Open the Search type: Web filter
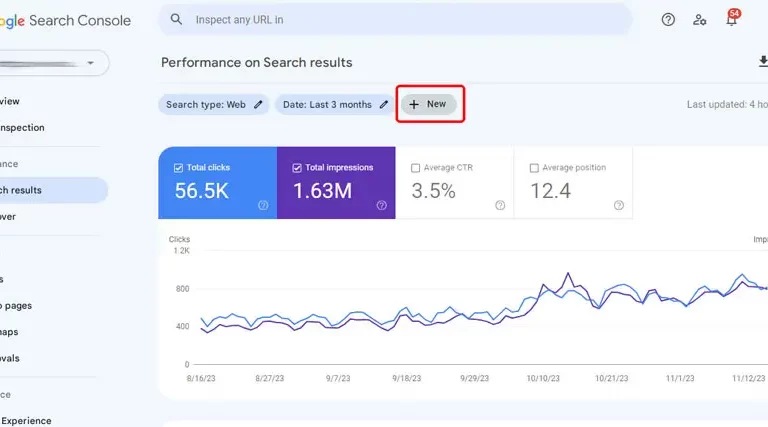The width and height of the screenshot is (768, 427). pyautogui.click(x=205, y=104)
